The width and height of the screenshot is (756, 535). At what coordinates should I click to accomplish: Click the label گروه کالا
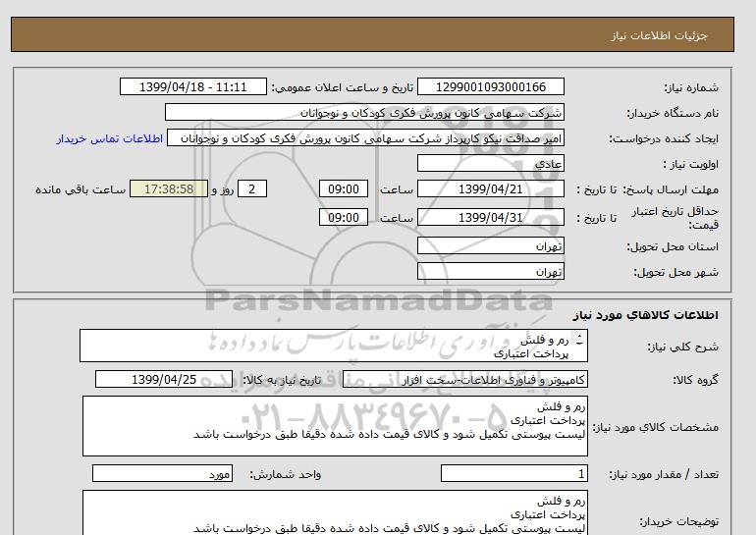click(x=696, y=380)
